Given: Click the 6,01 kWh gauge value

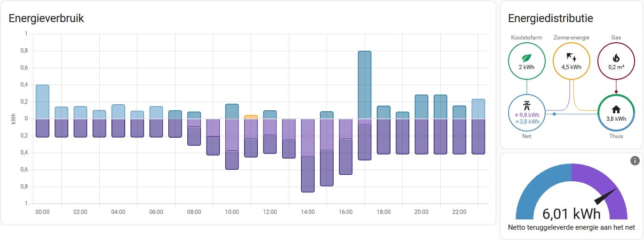Looking at the screenshot, I should tap(571, 214).
